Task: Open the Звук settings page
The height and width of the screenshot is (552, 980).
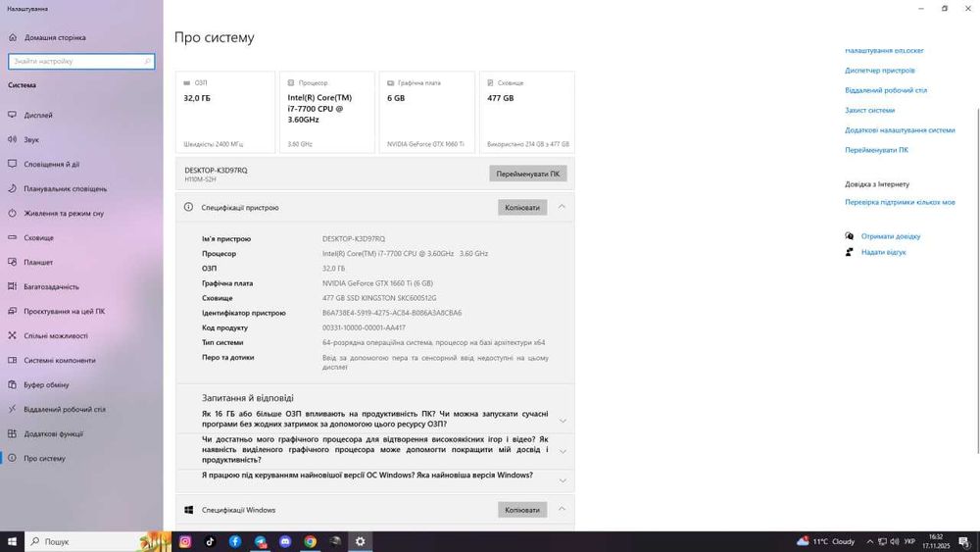Action: pyautogui.click(x=81, y=139)
